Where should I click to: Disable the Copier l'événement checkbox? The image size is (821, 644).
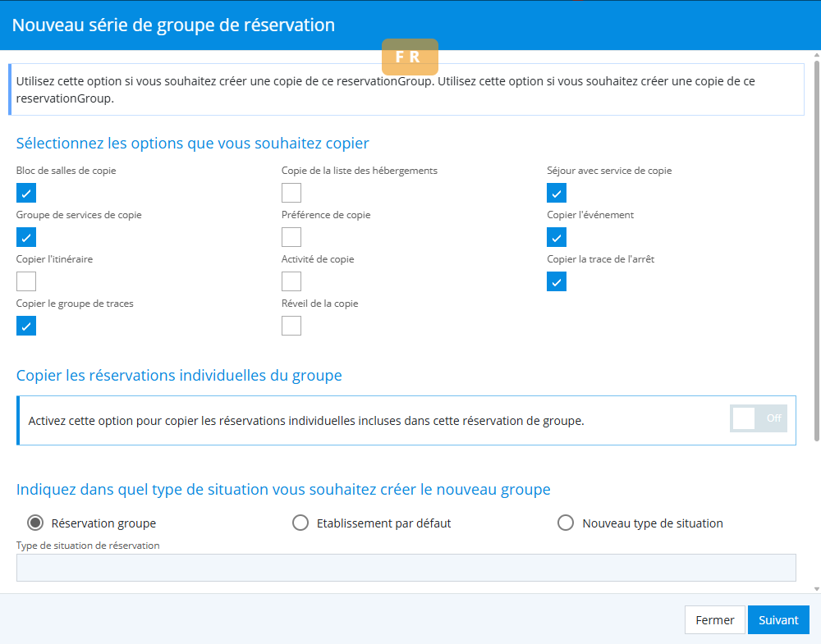tap(557, 238)
